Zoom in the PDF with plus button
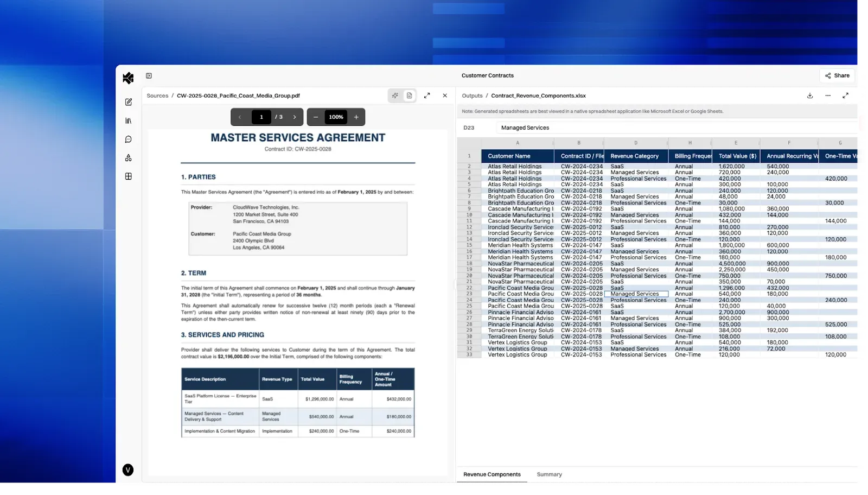The height and width of the screenshot is (495, 868). click(x=356, y=117)
